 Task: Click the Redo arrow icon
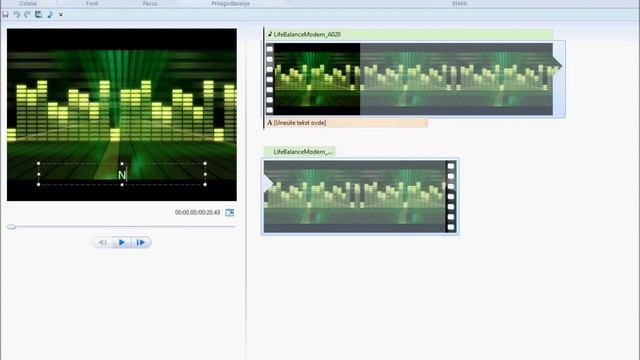click(x=27, y=15)
